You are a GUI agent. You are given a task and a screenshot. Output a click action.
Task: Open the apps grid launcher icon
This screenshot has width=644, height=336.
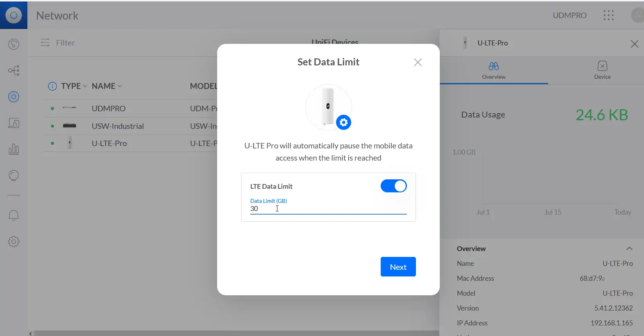(x=608, y=15)
